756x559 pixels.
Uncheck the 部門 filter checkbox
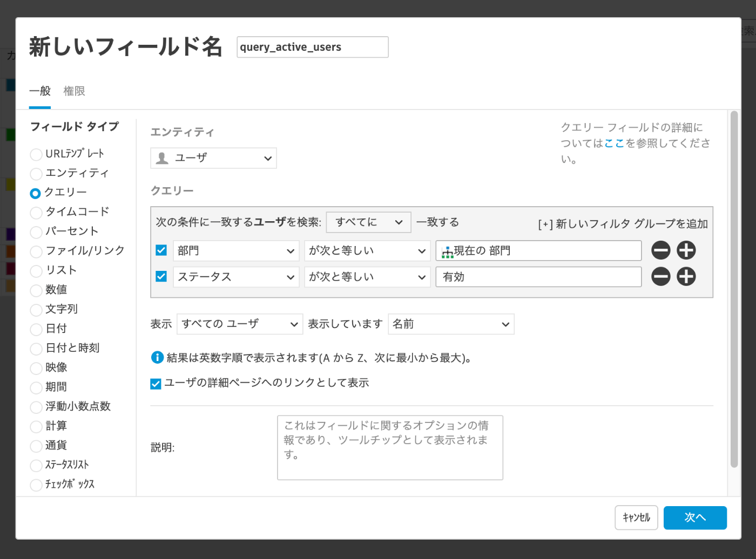(x=161, y=250)
